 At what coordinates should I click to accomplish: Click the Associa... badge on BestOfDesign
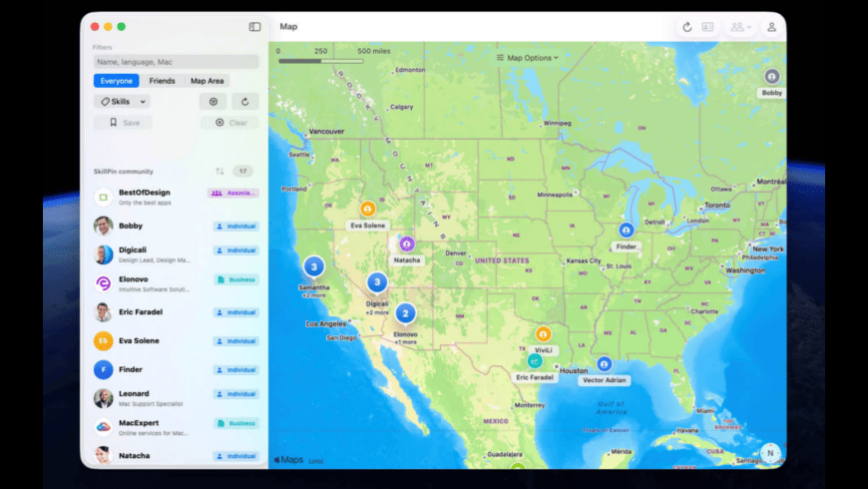click(x=233, y=193)
